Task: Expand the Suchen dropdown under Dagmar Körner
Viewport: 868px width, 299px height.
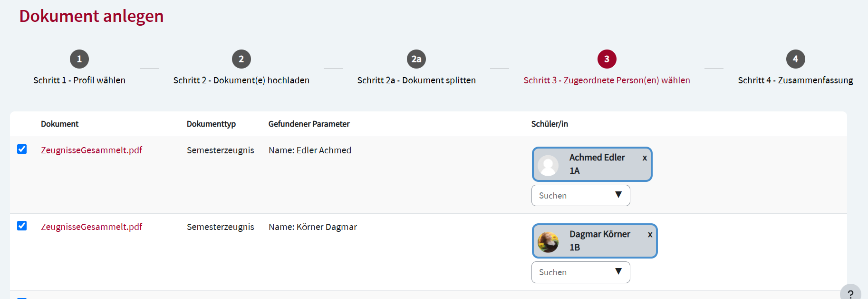Action: [x=618, y=272]
